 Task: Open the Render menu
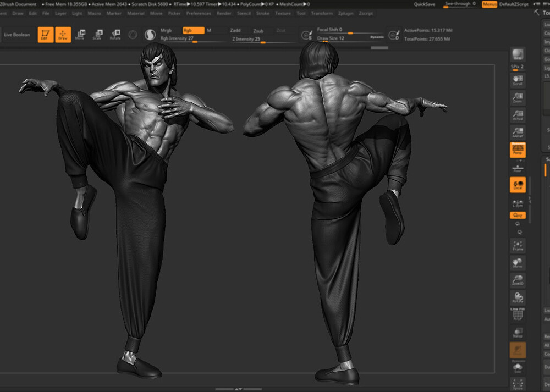point(224,13)
